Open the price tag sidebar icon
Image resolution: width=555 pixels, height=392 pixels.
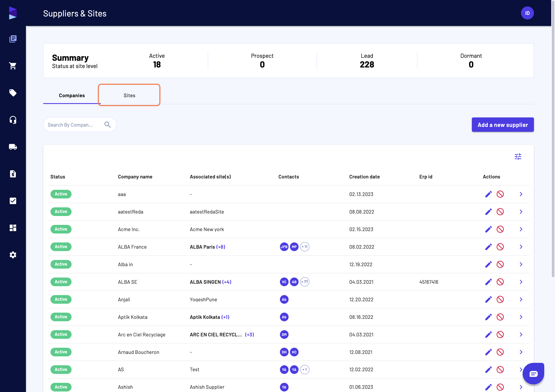coord(13,93)
